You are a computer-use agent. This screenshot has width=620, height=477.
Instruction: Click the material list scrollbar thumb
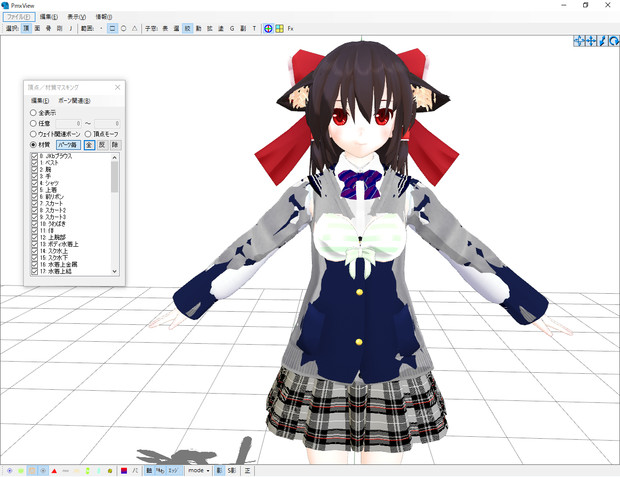[x=115, y=177]
